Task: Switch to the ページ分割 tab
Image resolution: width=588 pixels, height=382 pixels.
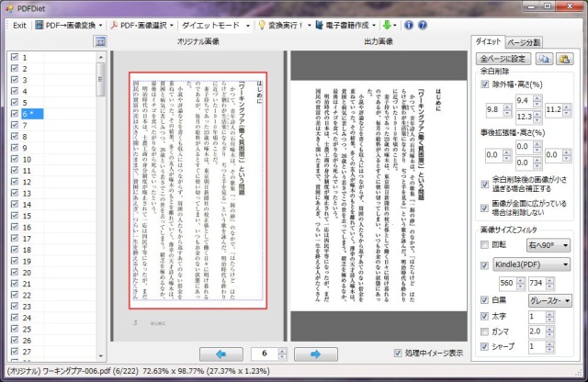Action: [x=524, y=42]
